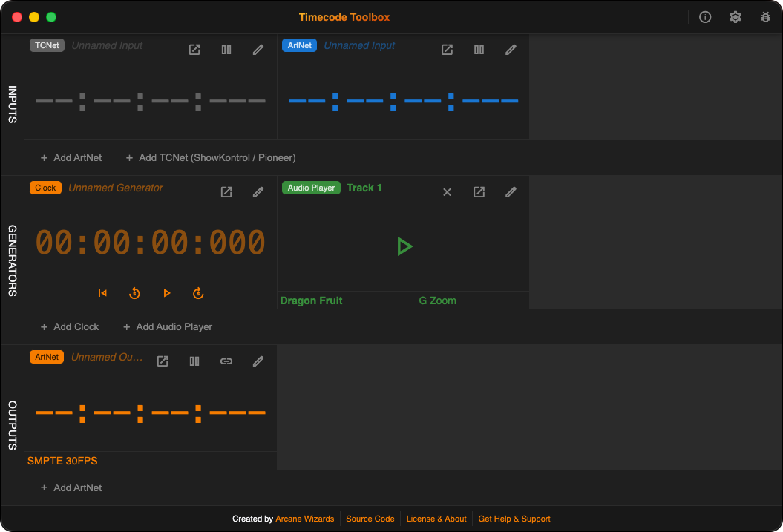The image size is (783, 532).
Task: Edit the Clock generator settings
Action: (258, 192)
